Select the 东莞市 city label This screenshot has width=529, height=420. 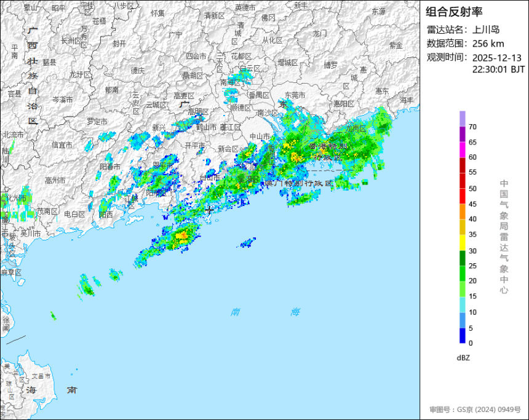point(295,95)
